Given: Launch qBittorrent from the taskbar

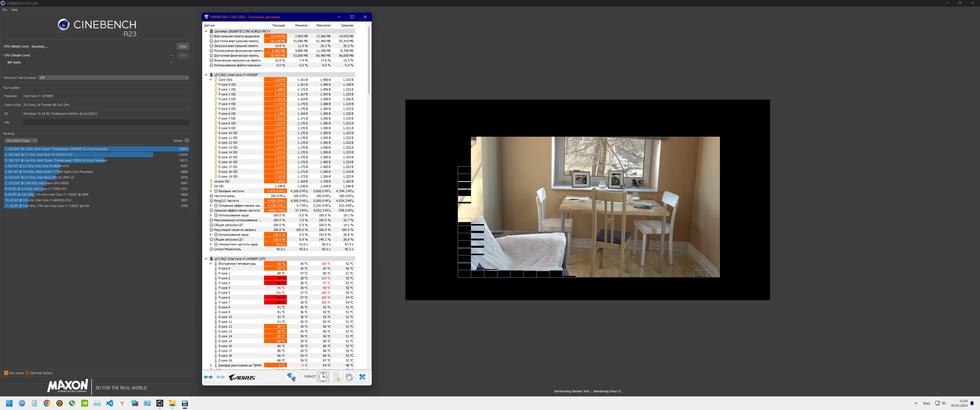Looking at the screenshot, I should (22, 403).
